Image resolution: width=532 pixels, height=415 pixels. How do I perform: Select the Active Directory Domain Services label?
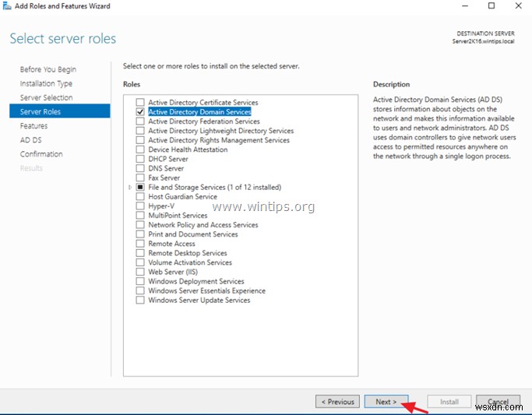[x=200, y=111]
